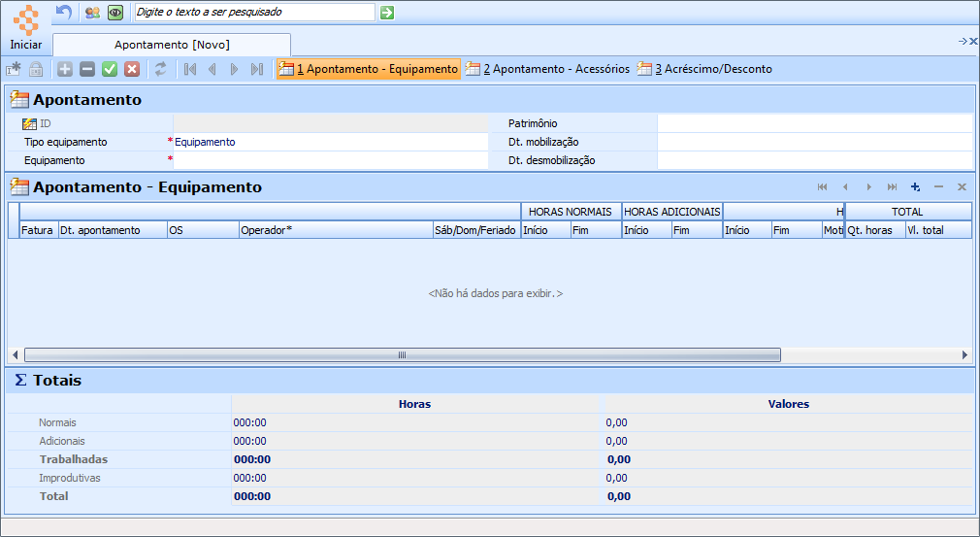Click the pin arrow at top right
The width and height of the screenshot is (980, 537).
click(963, 41)
